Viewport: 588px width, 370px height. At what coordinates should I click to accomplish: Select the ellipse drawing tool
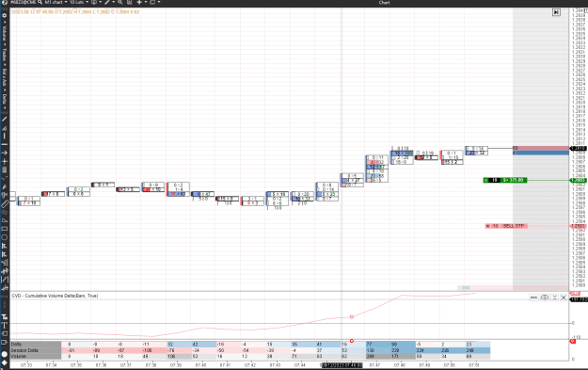[5, 237]
